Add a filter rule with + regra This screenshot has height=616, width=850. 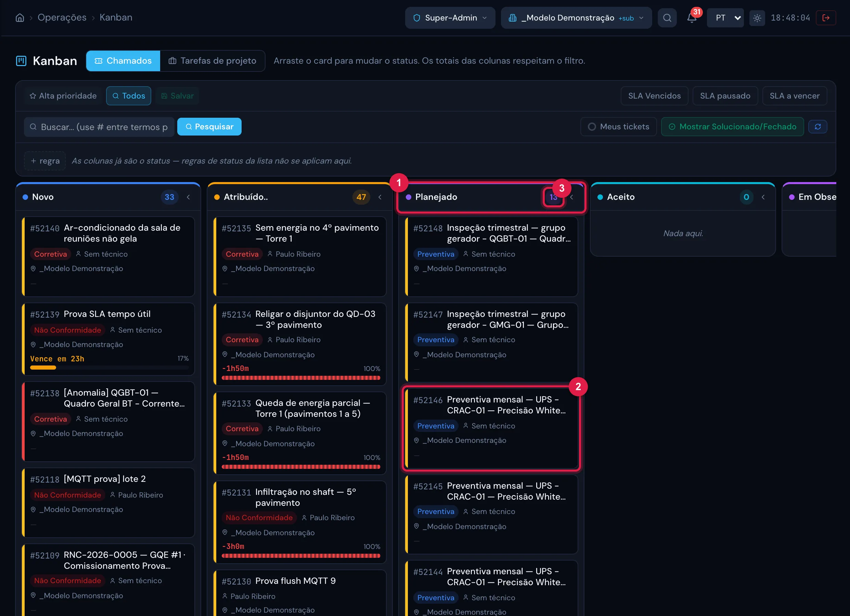click(x=45, y=161)
